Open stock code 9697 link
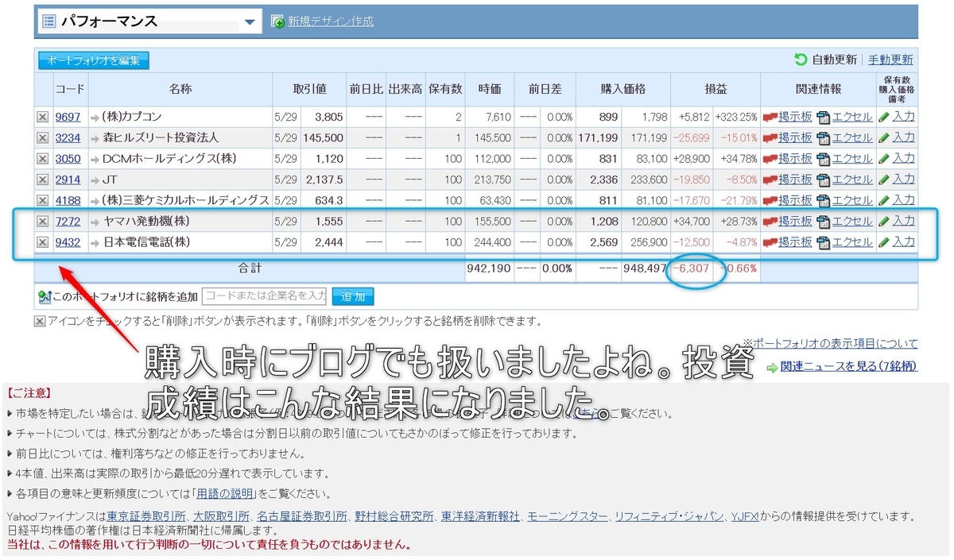The image size is (954, 560). point(68,117)
